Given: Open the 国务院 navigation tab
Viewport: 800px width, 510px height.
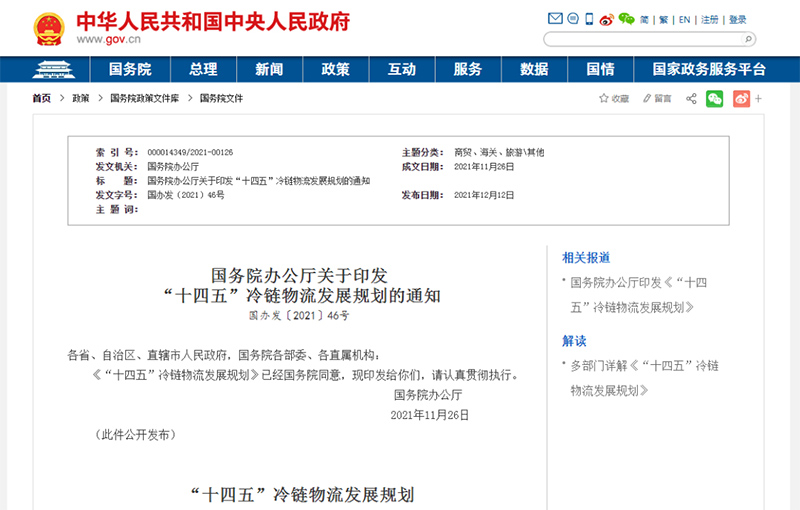Looking at the screenshot, I should [130, 69].
